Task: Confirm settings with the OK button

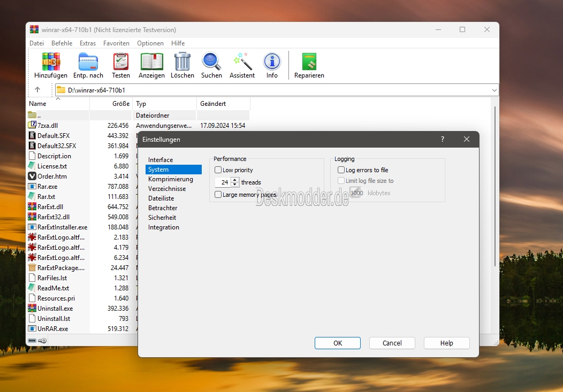Action: coord(338,343)
